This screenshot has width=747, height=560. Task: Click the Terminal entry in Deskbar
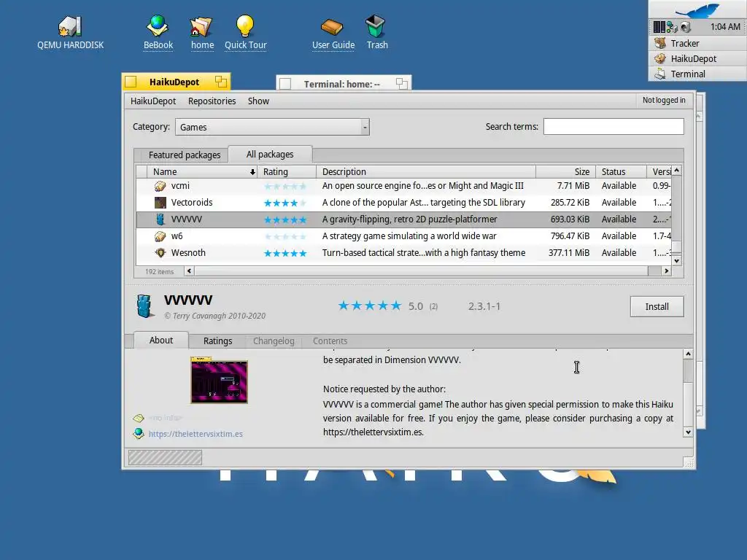tap(697, 74)
